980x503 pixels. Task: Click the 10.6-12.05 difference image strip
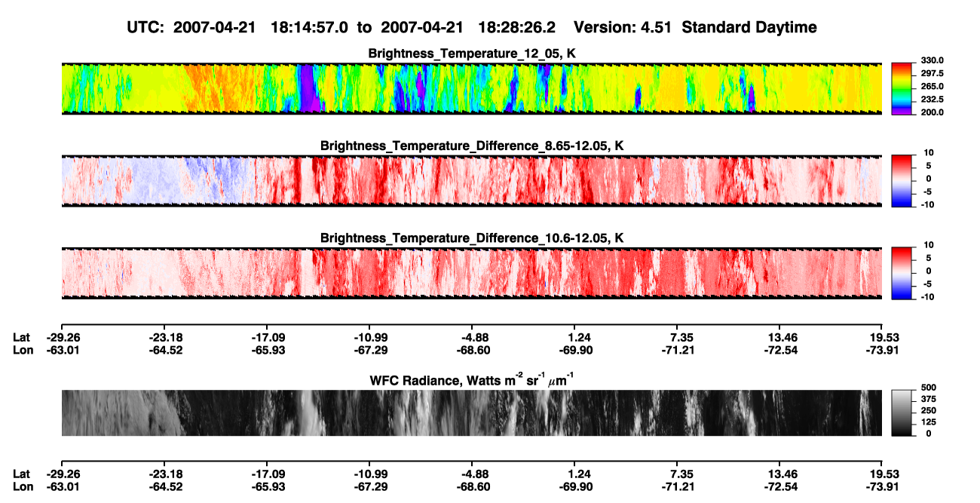(471, 273)
